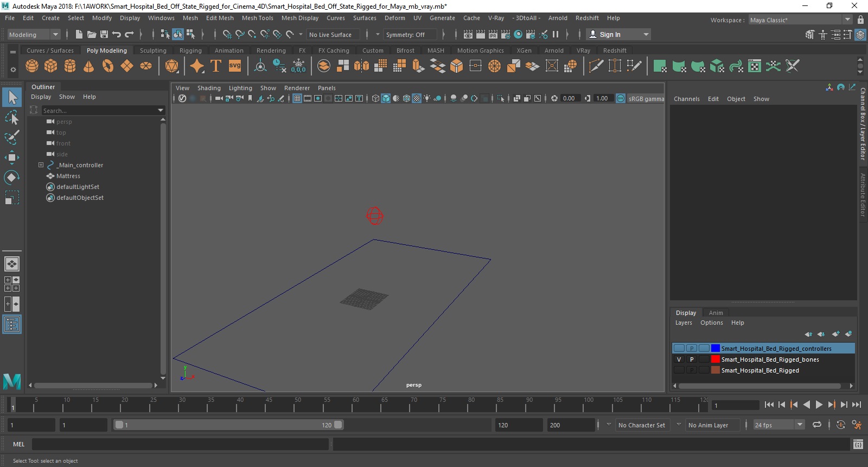The image size is (868, 467).
Task: Click the Redo arrow icon
Action: click(x=129, y=34)
